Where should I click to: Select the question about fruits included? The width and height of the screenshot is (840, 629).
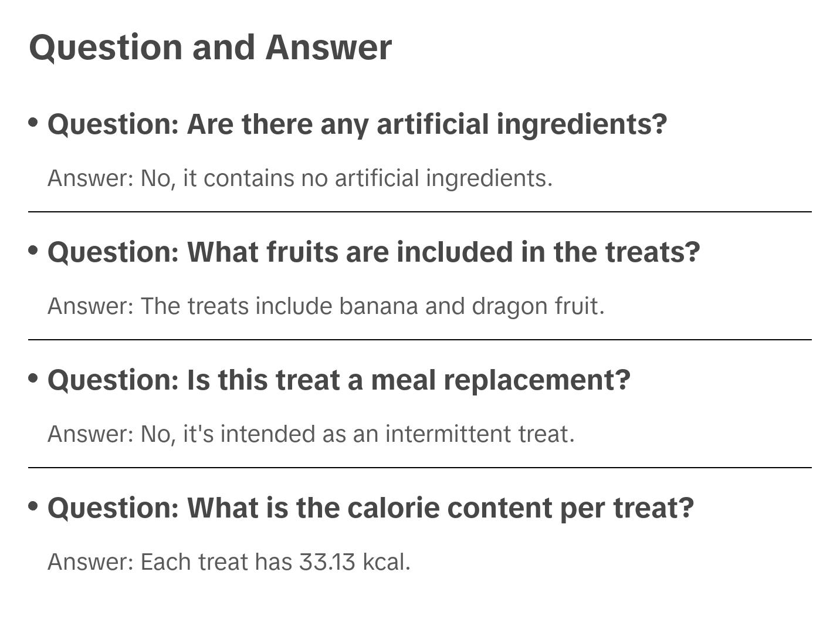pos(373,252)
